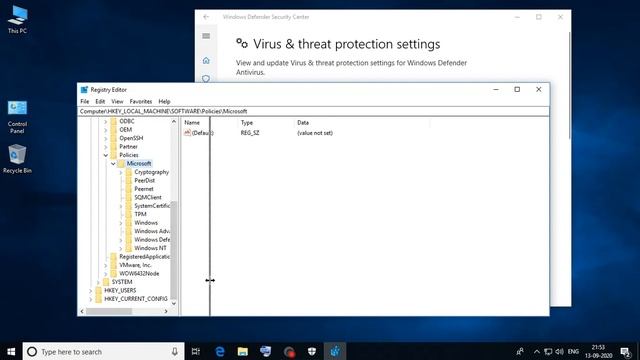Collapse the Policies key
Image resolution: width=640 pixels, height=360 pixels.
click(106, 155)
